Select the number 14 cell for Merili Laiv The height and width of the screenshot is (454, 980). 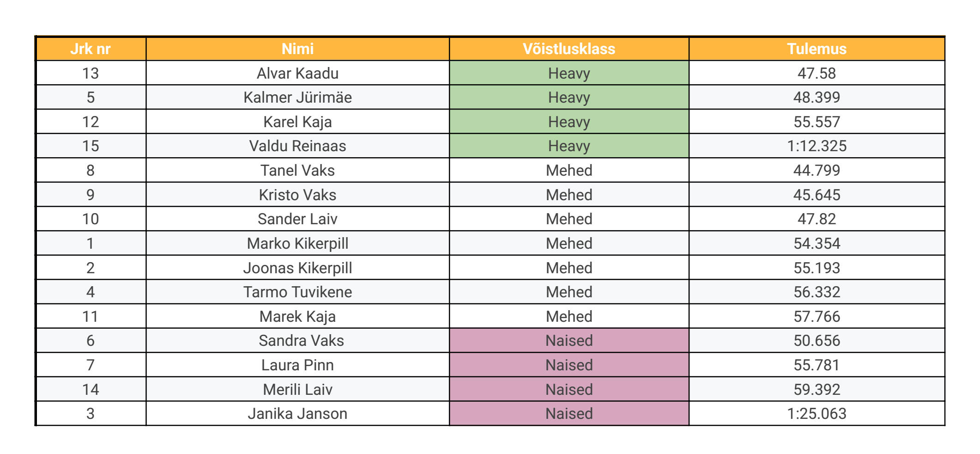click(x=91, y=390)
